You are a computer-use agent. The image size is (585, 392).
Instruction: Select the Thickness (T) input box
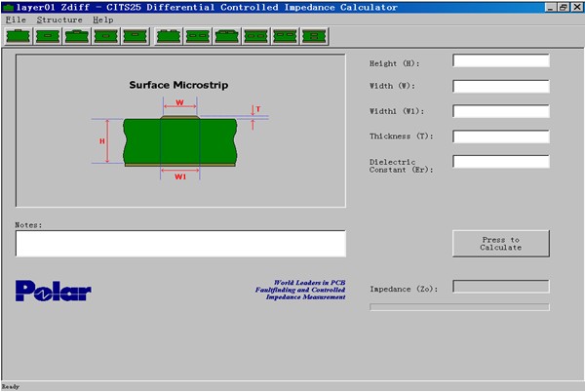coord(500,136)
